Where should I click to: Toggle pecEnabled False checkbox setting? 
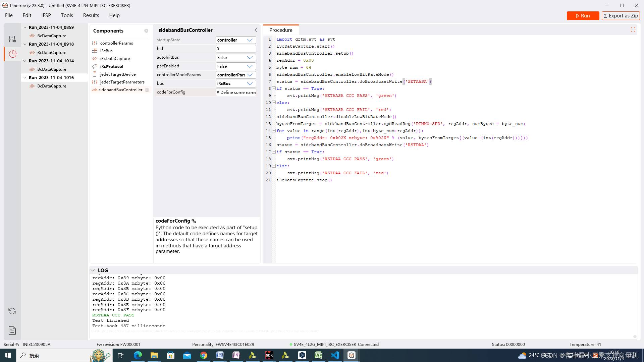click(235, 66)
